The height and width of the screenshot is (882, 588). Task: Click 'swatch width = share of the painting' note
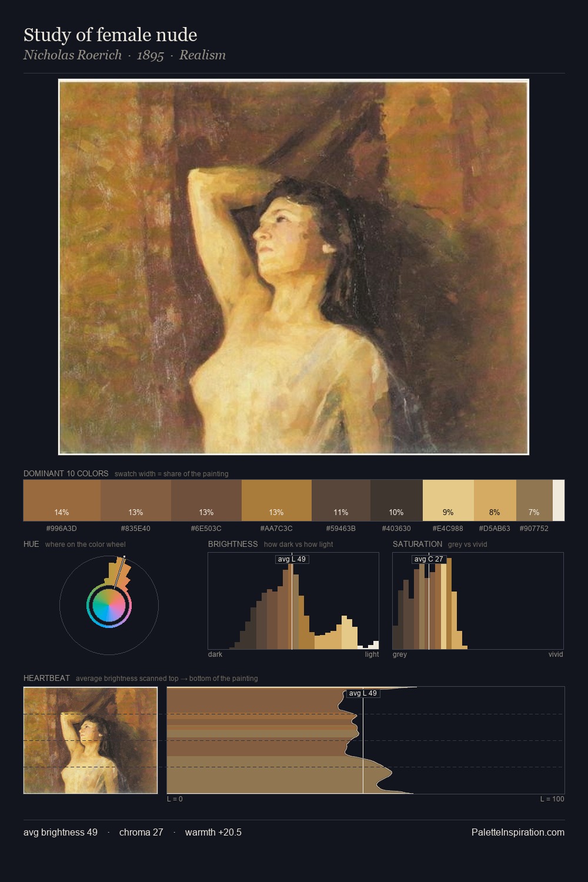pyautogui.click(x=172, y=474)
